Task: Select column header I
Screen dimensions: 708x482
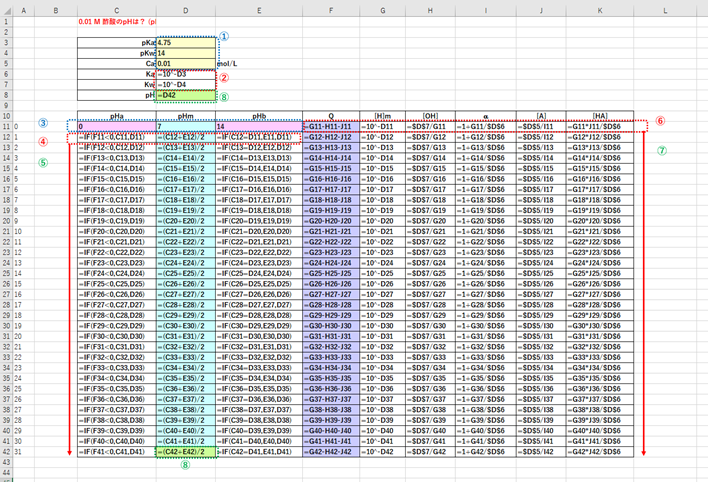Action: point(486,10)
